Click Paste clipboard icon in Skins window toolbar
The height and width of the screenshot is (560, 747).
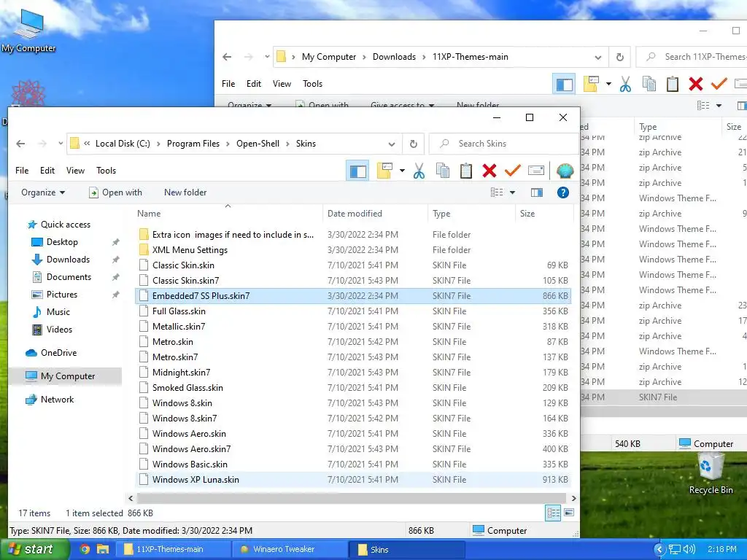click(x=466, y=171)
